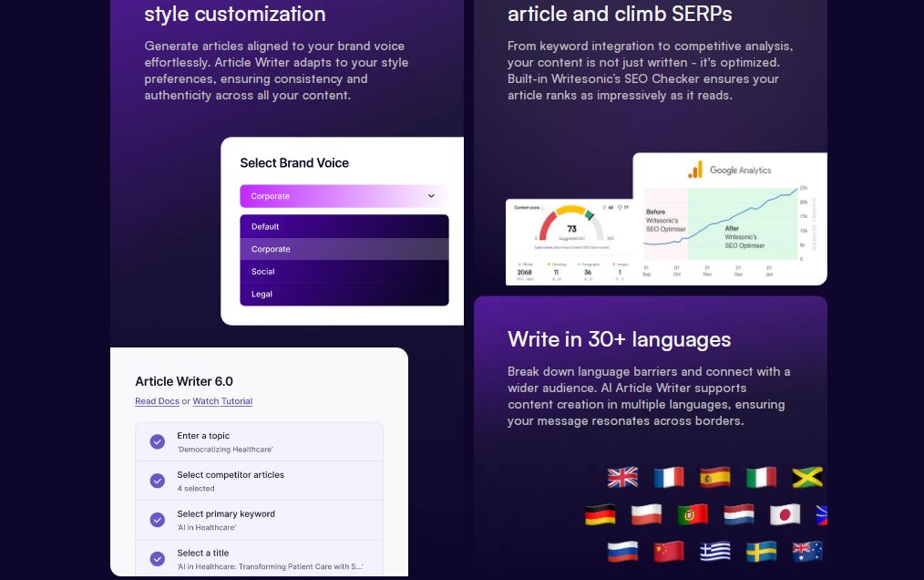This screenshot has width=924, height=580.
Task: Click the Portugal flag icon
Action: (x=693, y=514)
